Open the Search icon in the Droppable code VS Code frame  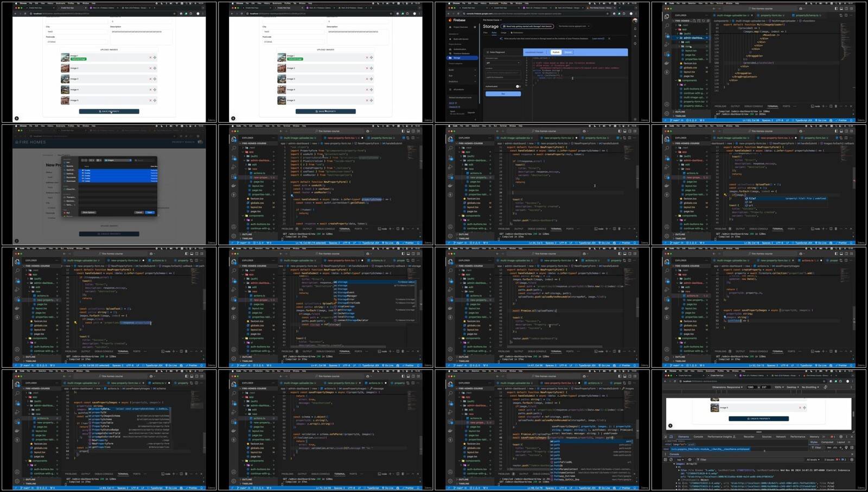tap(667, 26)
